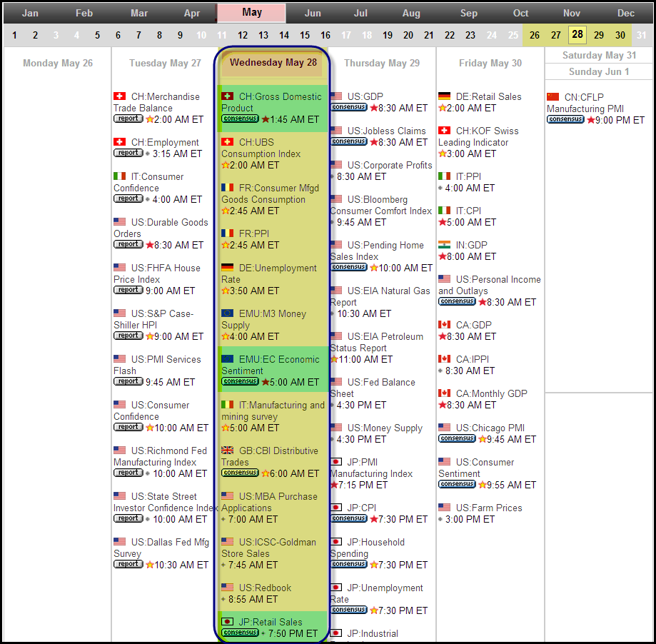Open Friday May 30 column header

490,64
